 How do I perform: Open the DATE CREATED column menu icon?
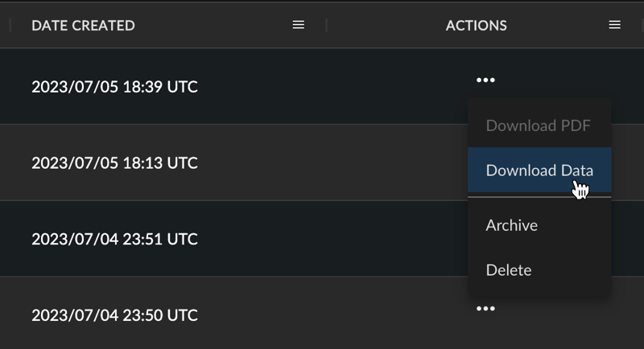click(x=298, y=25)
